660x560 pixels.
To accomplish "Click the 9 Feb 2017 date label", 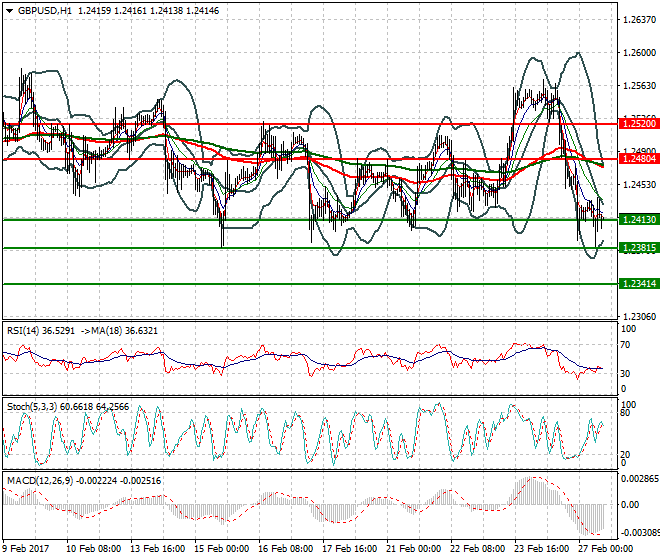I will [28, 549].
